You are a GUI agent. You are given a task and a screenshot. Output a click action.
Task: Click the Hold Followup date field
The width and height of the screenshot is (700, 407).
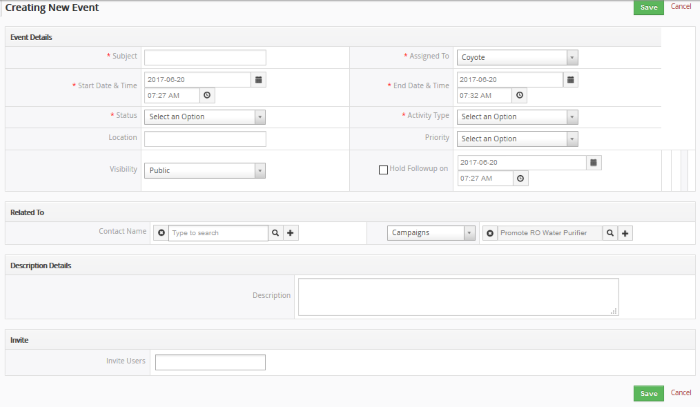point(522,163)
